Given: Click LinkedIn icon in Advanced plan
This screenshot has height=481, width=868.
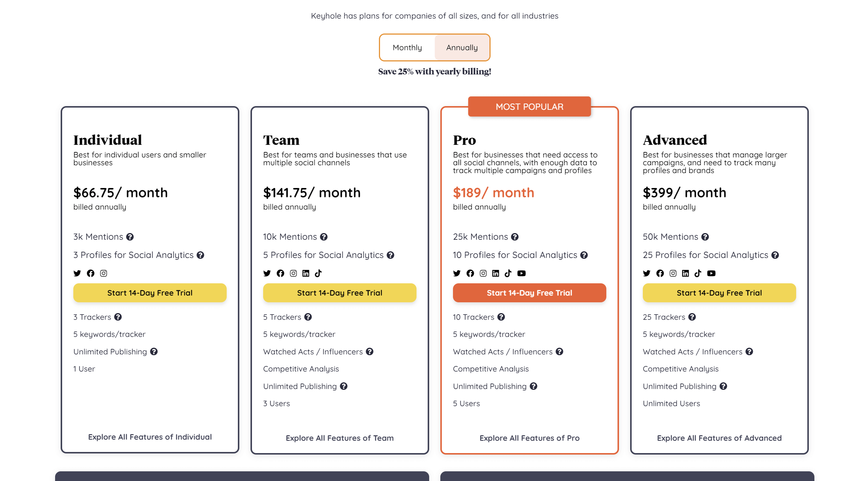Looking at the screenshot, I should point(685,273).
